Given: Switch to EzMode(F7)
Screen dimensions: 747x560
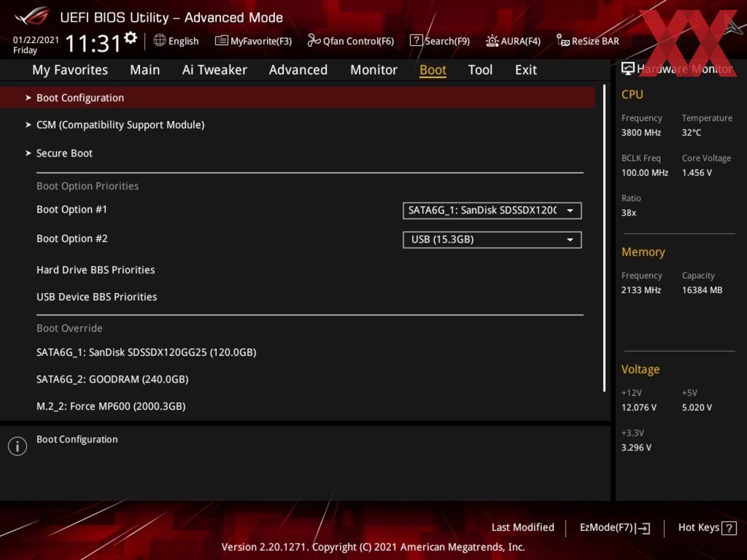Looking at the screenshot, I should point(615,528).
